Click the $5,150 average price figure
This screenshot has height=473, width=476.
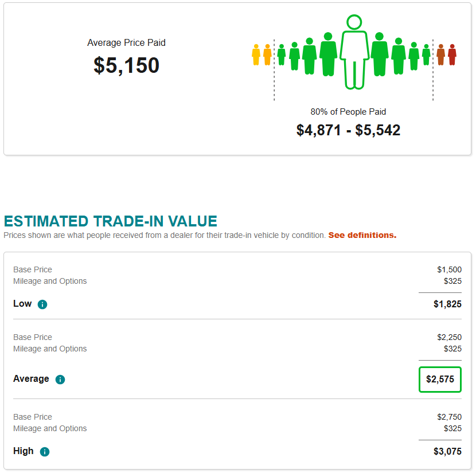[x=126, y=65]
